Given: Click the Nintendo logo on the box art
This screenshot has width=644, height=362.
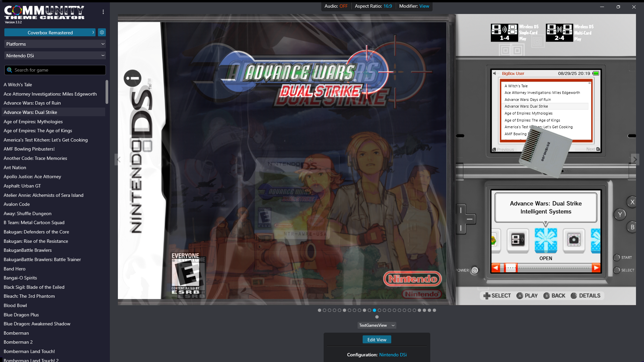Looking at the screenshot, I should 413,279.
